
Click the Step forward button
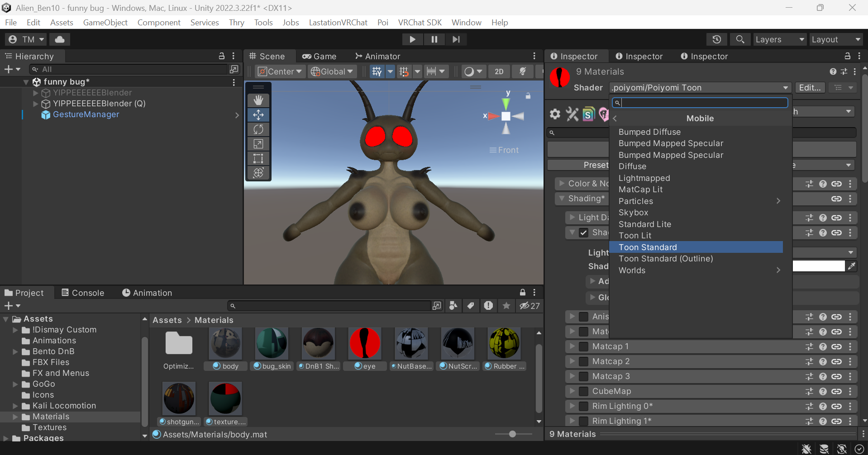(456, 39)
